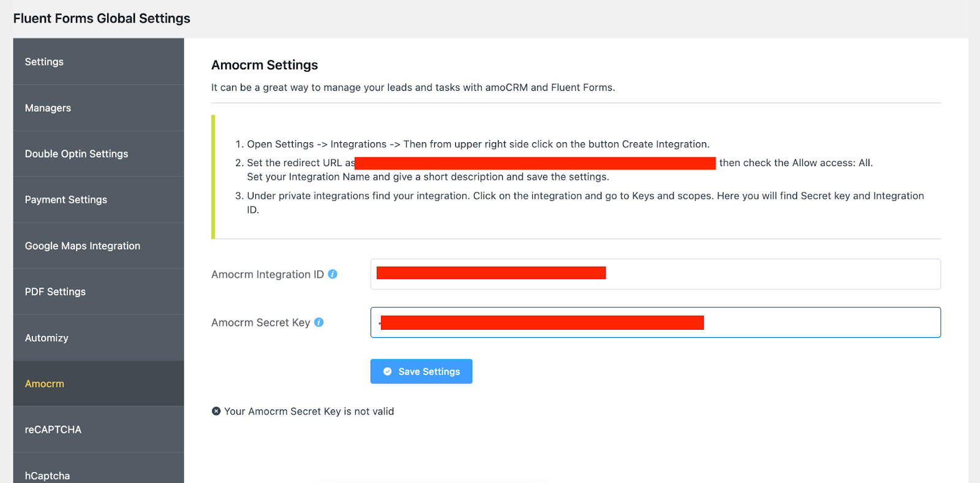Open the Settings sidebar item

click(x=99, y=61)
